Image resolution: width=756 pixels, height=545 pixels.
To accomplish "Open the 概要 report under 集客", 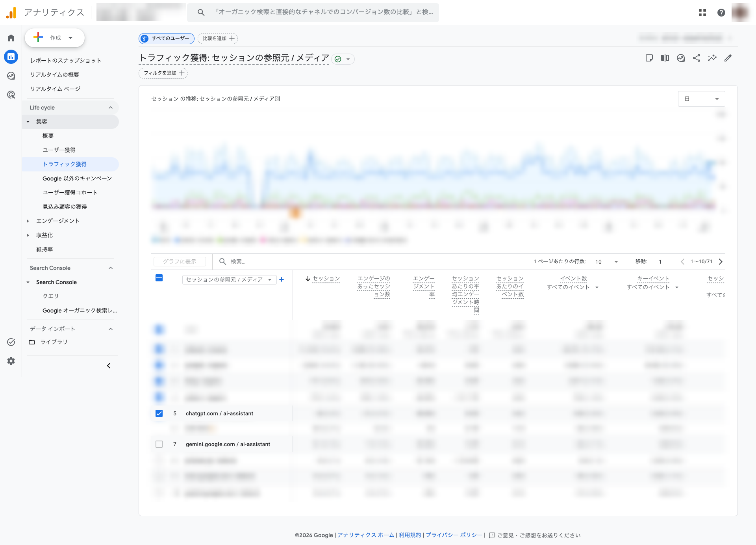I will (x=48, y=136).
